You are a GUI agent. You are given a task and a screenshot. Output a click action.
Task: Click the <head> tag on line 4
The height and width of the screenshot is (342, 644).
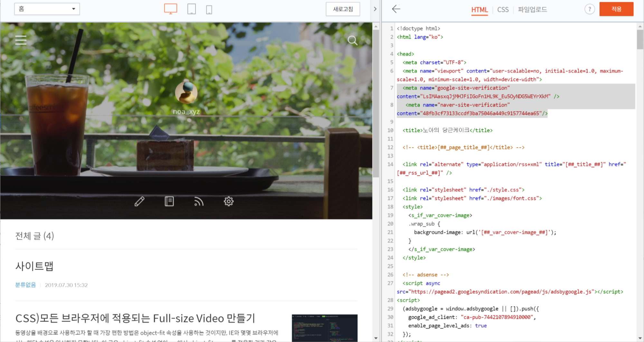click(x=405, y=54)
